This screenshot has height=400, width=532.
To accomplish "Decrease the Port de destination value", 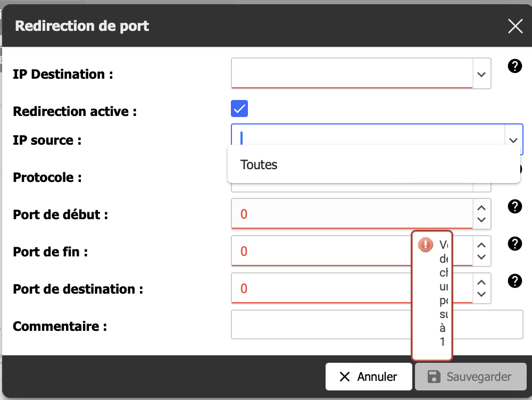I will pyautogui.click(x=481, y=294).
